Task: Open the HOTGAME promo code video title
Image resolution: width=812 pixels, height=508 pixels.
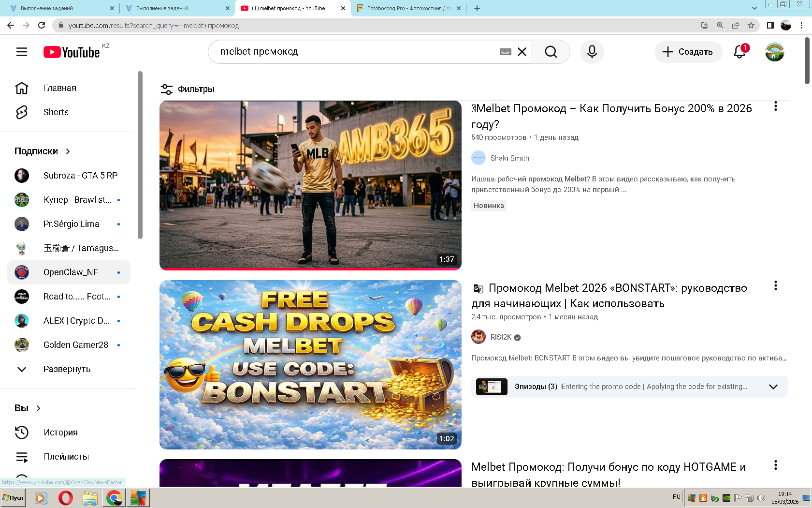Action: [x=609, y=474]
